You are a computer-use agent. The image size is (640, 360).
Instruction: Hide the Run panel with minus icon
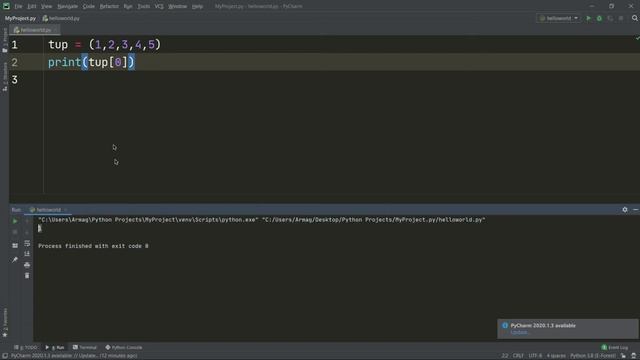[636, 209]
